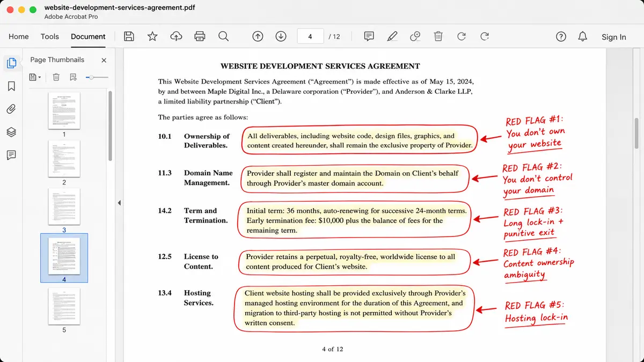
Task: Select page 5 thumbnail
Action: 64,306
